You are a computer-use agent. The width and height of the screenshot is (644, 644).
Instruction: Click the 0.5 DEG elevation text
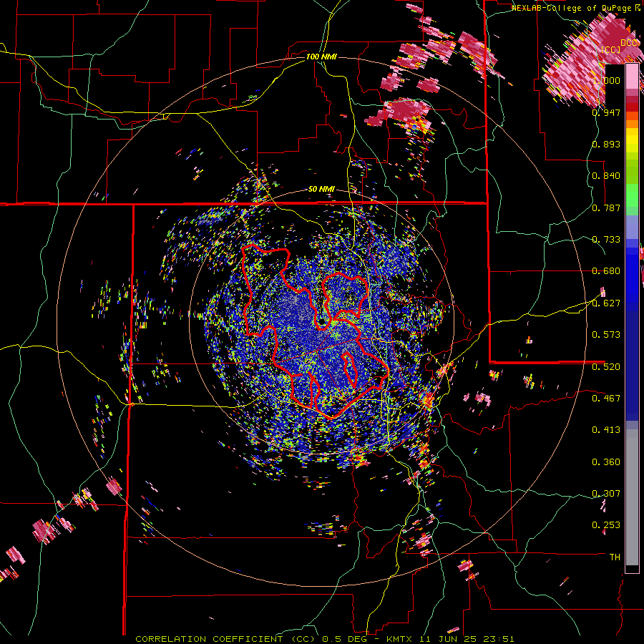pyautogui.click(x=345, y=639)
